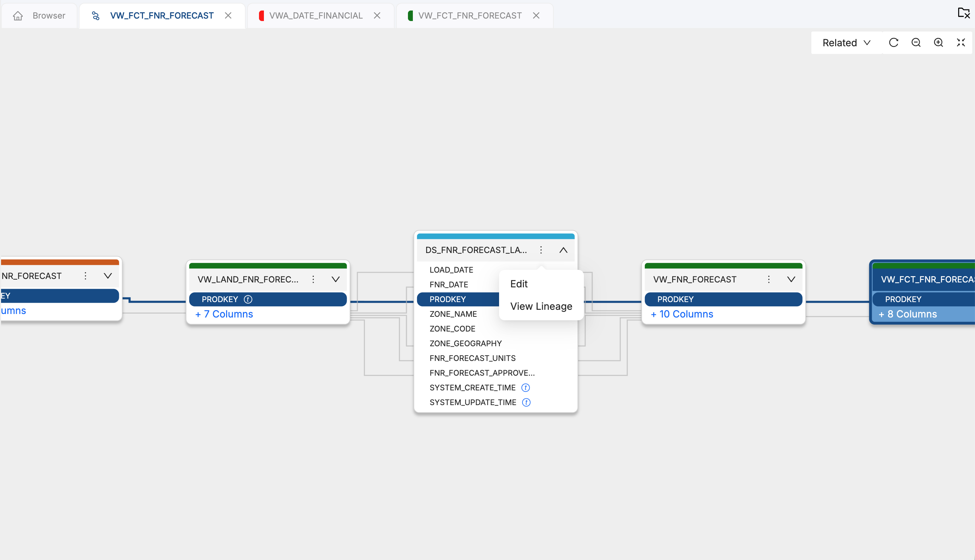Choose Edit from the context menu

[x=519, y=284]
